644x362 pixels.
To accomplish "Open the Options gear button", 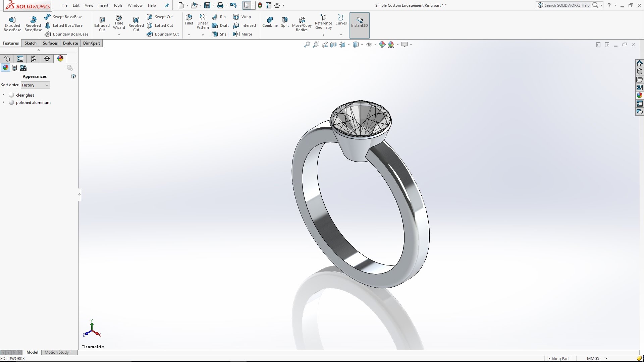I will 277,5.
